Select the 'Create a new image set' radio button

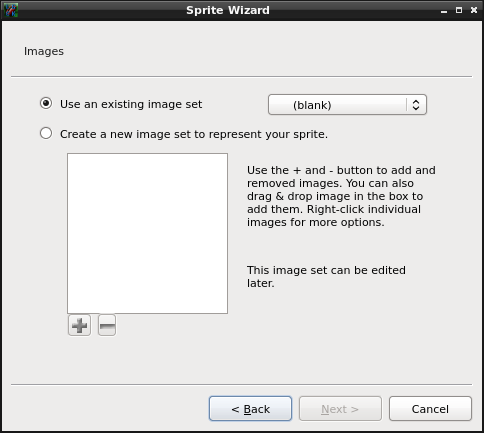(x=46, y=133)
